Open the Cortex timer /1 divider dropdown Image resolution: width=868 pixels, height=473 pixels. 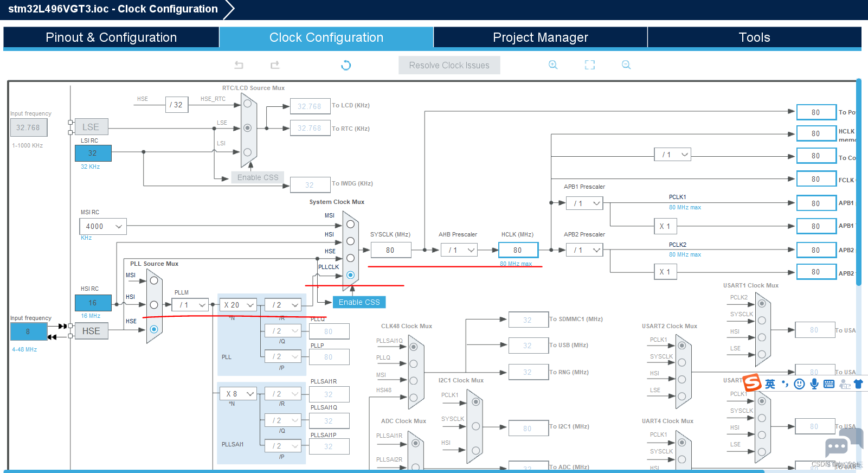pyautogui.click(x=673, y=155)
